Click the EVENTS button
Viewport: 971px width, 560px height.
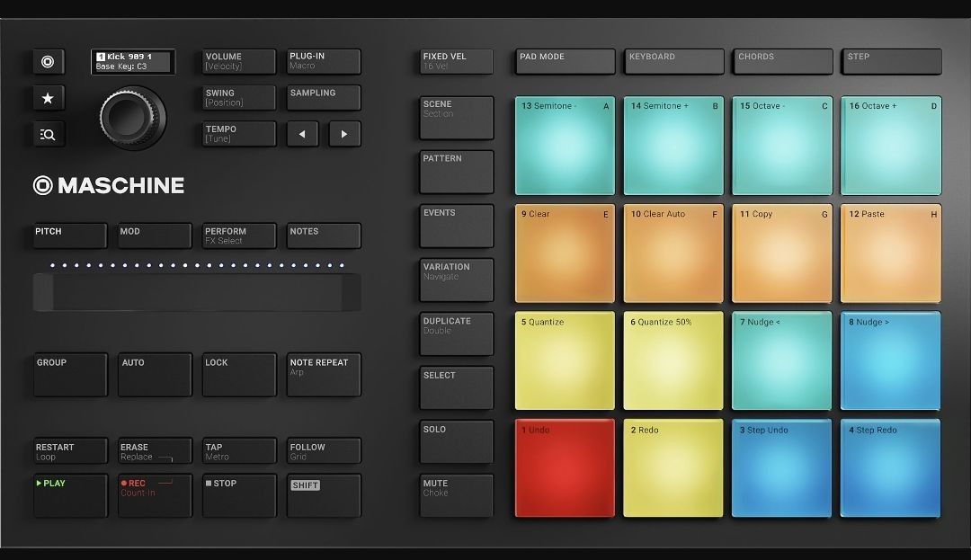(x=457, y=227)
